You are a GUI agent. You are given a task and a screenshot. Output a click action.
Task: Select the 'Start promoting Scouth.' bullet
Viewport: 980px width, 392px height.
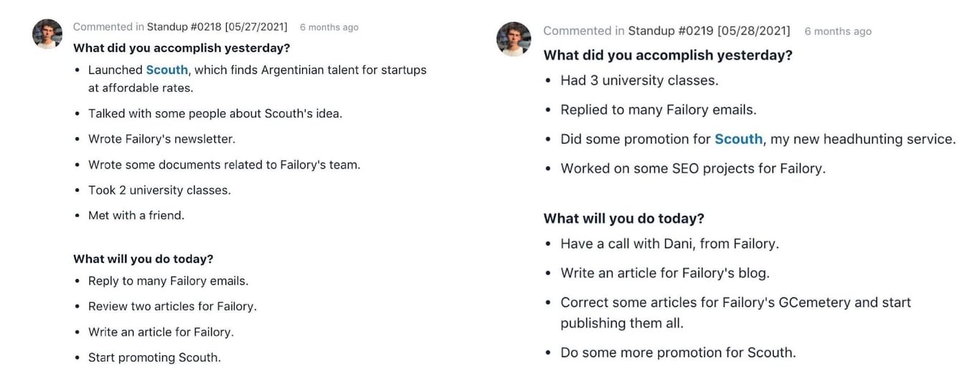pos(154,357)
